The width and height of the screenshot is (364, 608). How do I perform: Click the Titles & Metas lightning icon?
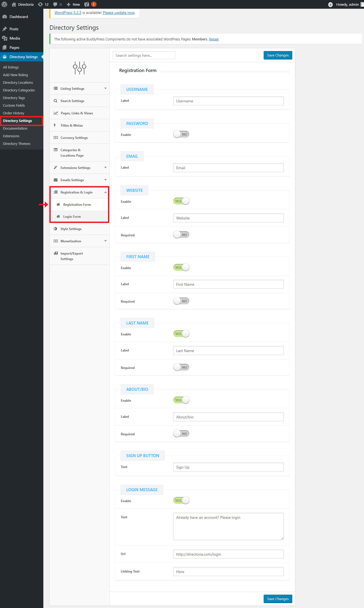[55, 126]
